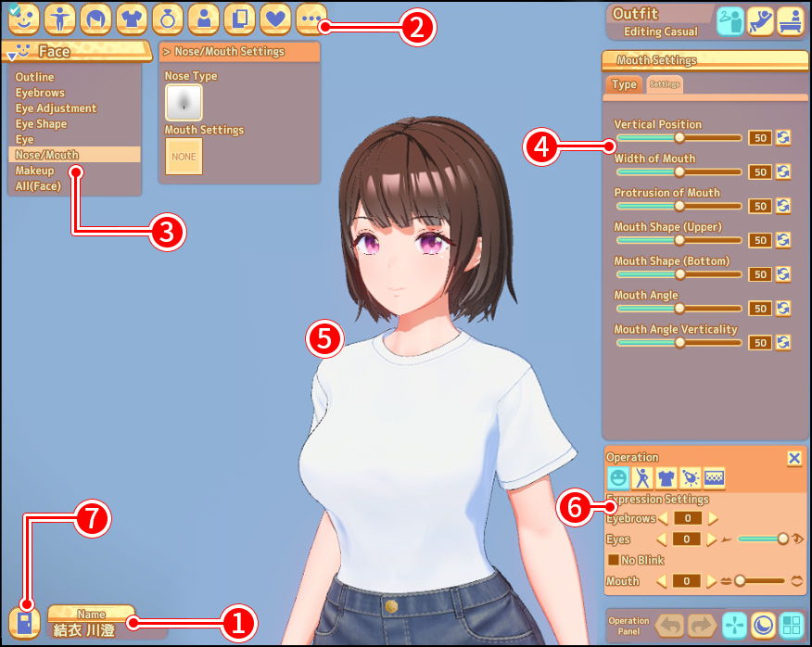812x647 pixels.
Task: Switch to the Type tab
Action: [624, 84]
